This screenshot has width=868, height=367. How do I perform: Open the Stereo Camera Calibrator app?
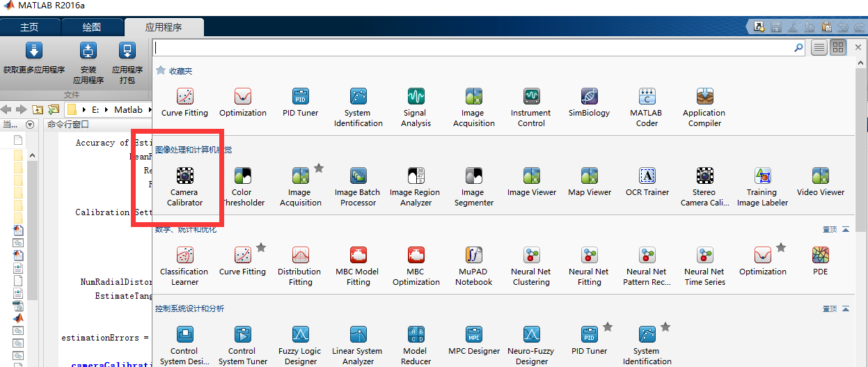pos(704,187)
